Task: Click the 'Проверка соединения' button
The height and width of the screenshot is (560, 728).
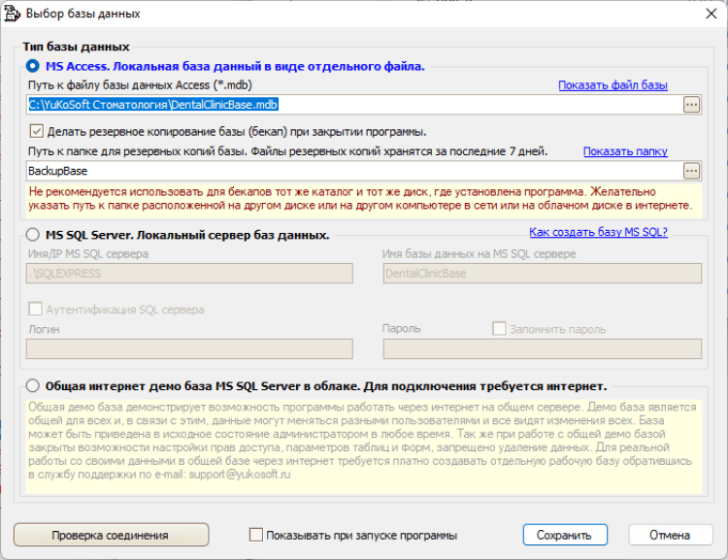Action: [112, 535]
